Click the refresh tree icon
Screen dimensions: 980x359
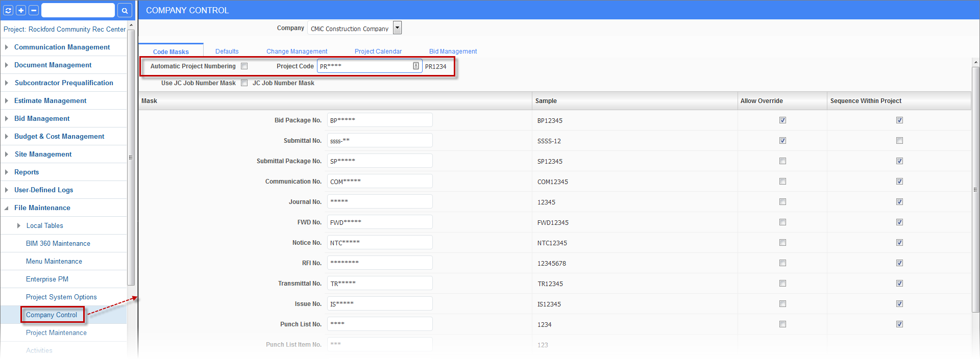coord(8,10)
